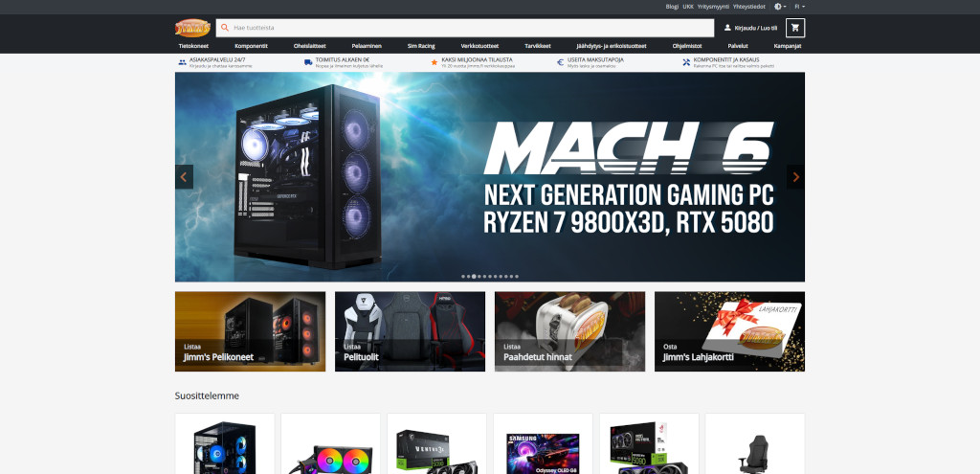Open the Pelaaminen category menu
980x474 pixels.
click(367, 46)
